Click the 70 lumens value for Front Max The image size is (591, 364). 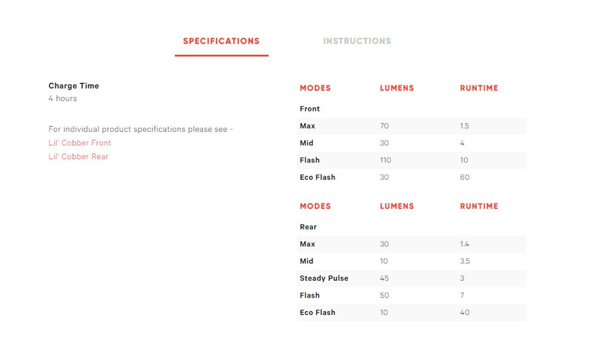coord(384,126)
